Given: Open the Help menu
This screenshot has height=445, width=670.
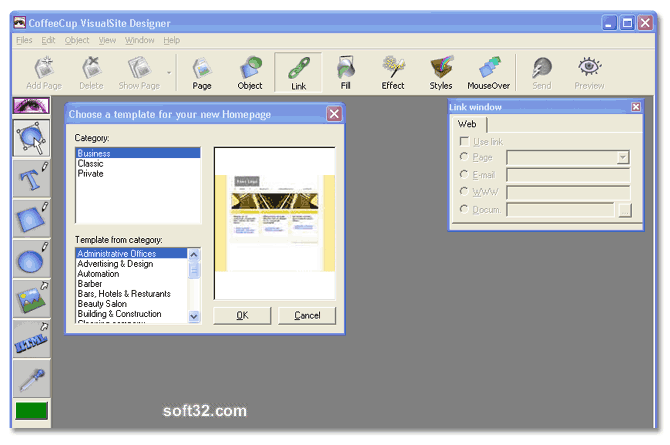Looking at the screenshot, I should click(171, 40).
